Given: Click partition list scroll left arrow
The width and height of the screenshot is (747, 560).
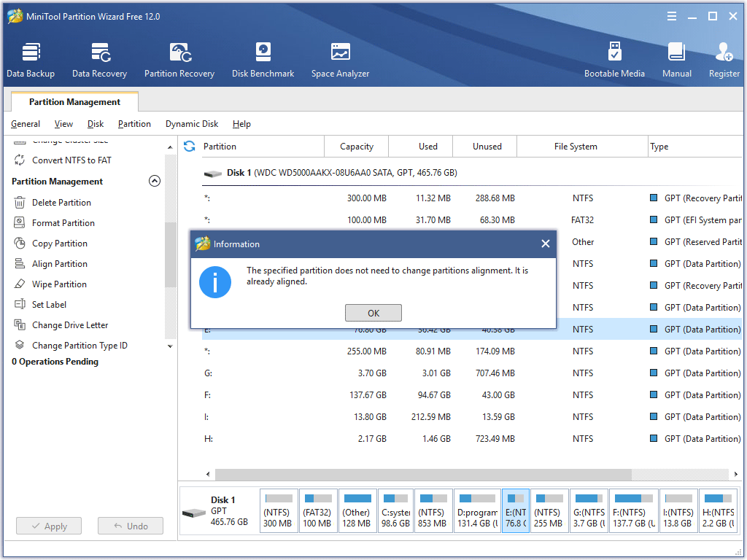Looking at the screenshot, I should tap(208, 474).
